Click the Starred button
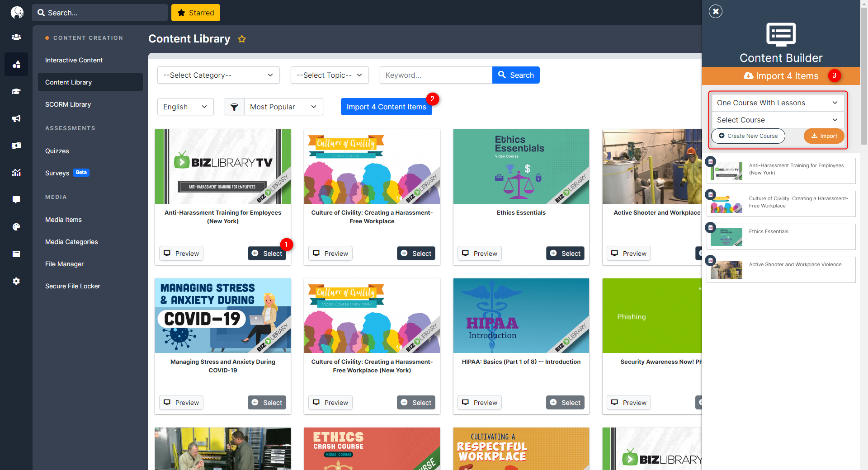Image resolution: width=868 pixels, height=470 pixels. [196, 13]
